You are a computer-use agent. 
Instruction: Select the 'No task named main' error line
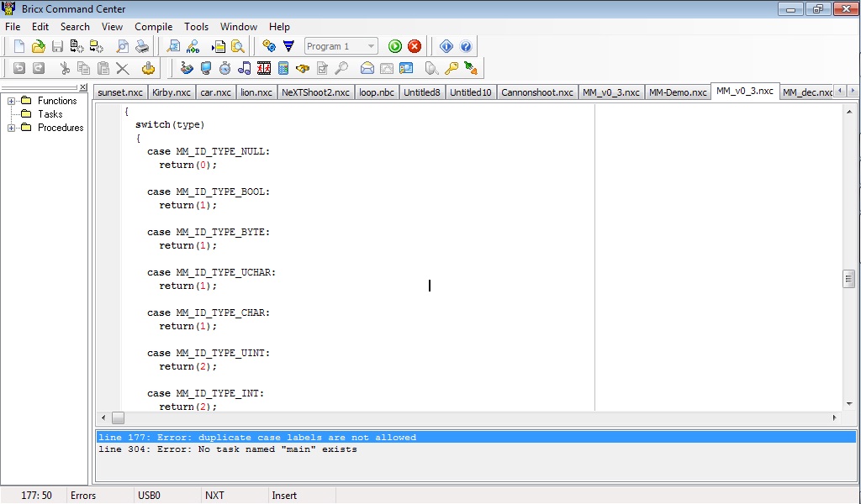tap(227, 449)
